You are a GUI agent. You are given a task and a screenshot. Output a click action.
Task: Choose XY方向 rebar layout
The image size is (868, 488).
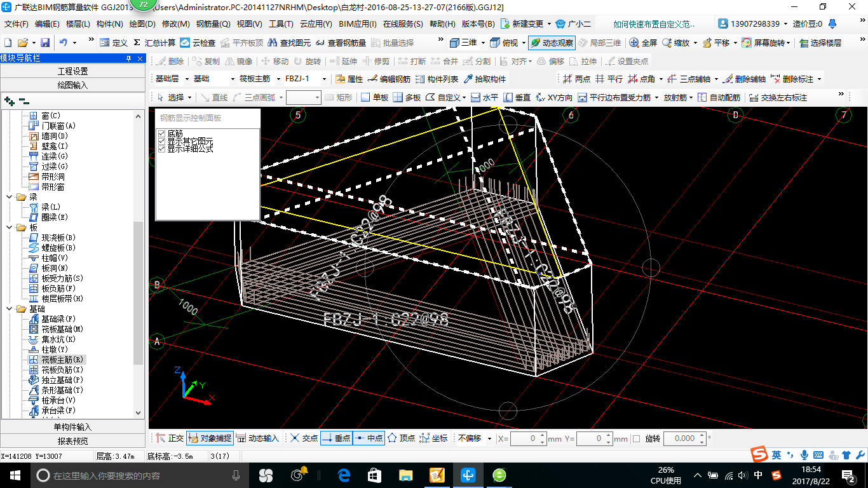pyautogui.click(x=553, y=97)
